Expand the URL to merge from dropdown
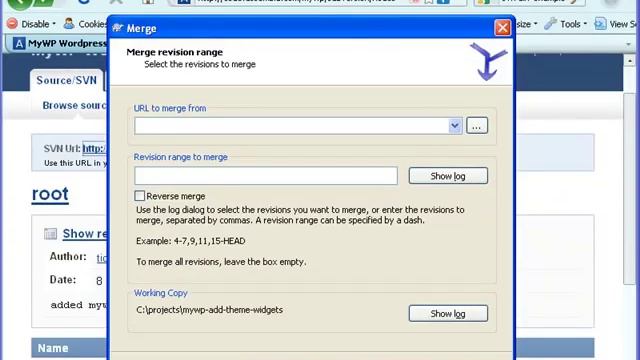 455,126
